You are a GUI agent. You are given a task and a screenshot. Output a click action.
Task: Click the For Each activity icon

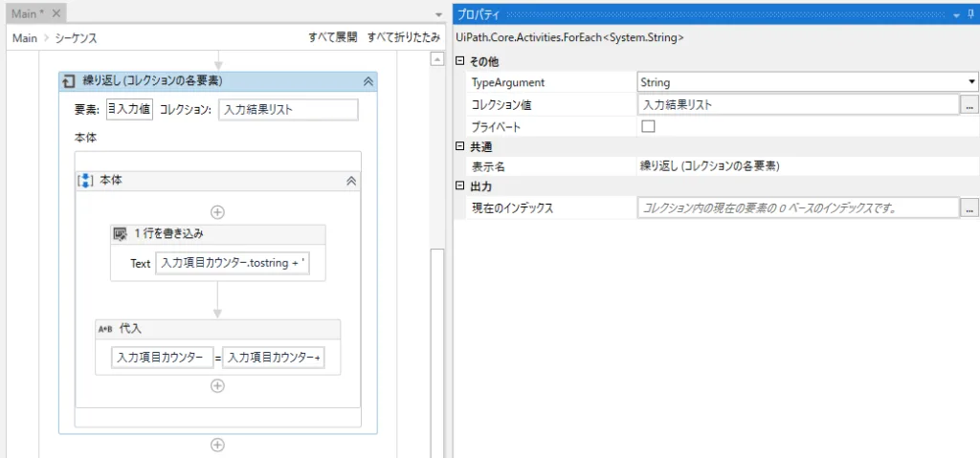(69, 81)
